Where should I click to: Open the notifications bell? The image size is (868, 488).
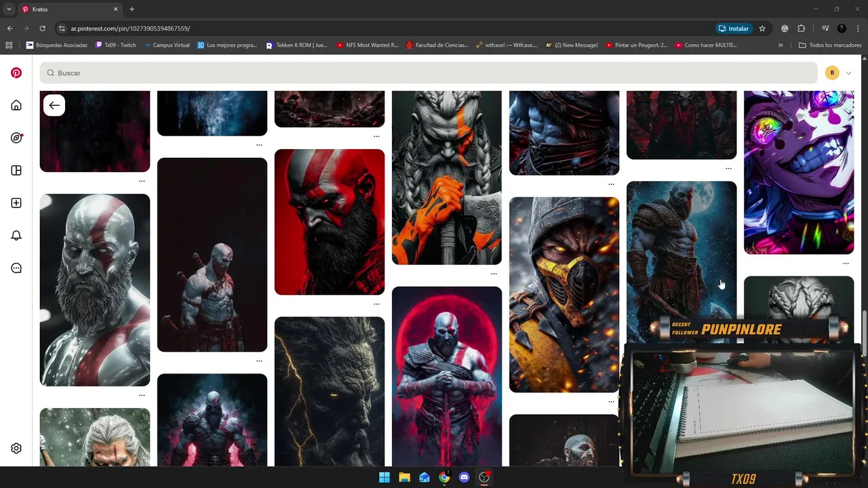click(16, 235)
